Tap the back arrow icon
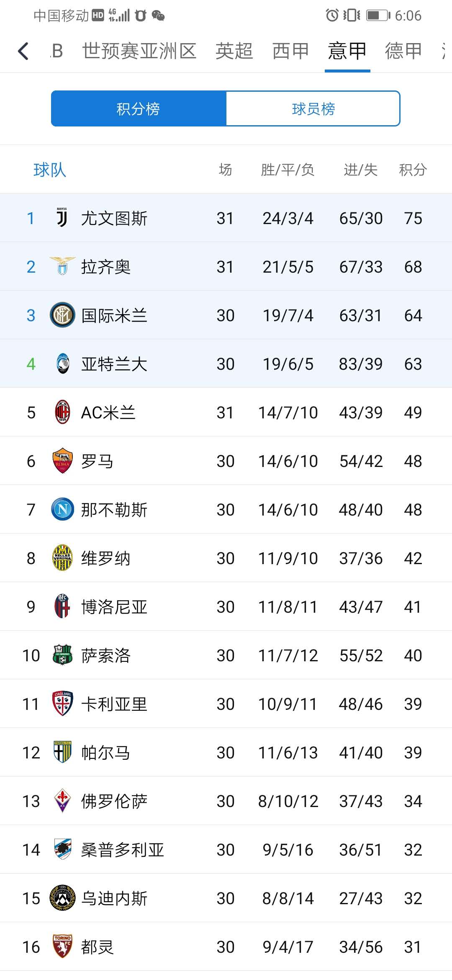Viewport: 452px width, 980px height. click(x=23, y=51)
